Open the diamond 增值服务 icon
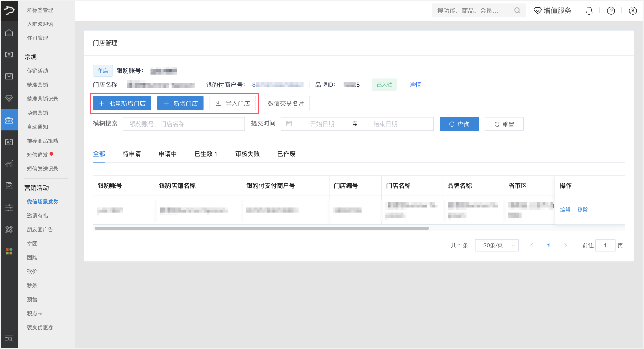The height and width of the screenshot is (349, 644). coord(537,11)
